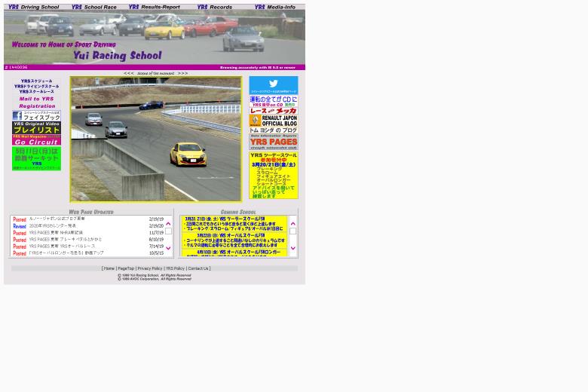Open the YRS Original Video playlist banner
Screen dimensions: 588x392
pos(36,128)
